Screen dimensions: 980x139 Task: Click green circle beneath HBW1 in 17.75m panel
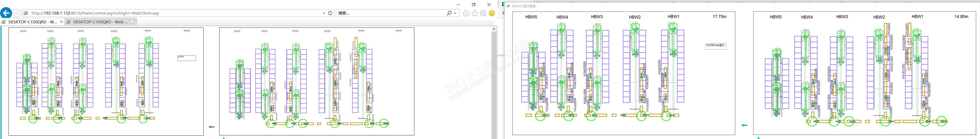click(x=666, y=115)
